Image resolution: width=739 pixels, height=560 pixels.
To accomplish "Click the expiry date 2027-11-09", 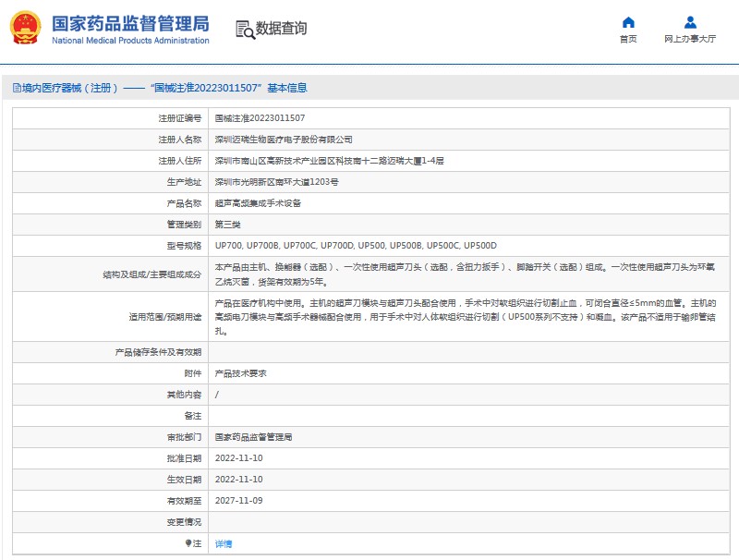I will [239, 501].
